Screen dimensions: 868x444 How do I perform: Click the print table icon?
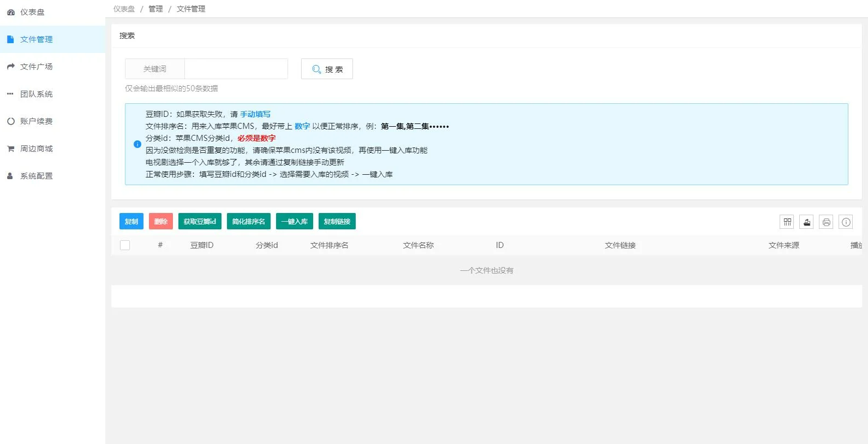pyautogui.click(x=827, y=222)
